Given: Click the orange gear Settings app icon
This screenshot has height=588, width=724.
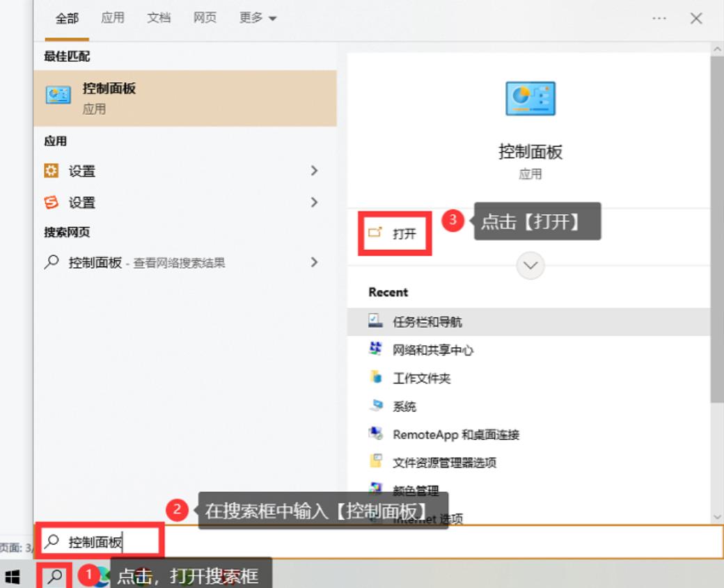Looking at the screenshot, I should click(52, 170).
